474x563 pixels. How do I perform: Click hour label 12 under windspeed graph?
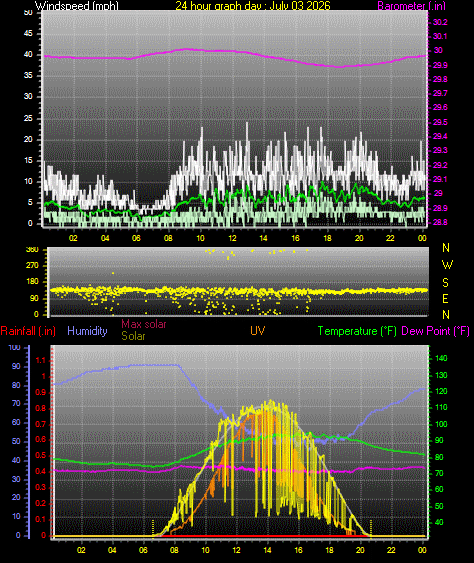click(232, 238)
